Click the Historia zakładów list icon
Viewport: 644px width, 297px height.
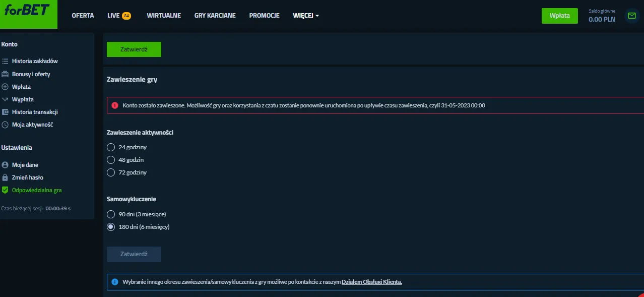click(5, 61)
